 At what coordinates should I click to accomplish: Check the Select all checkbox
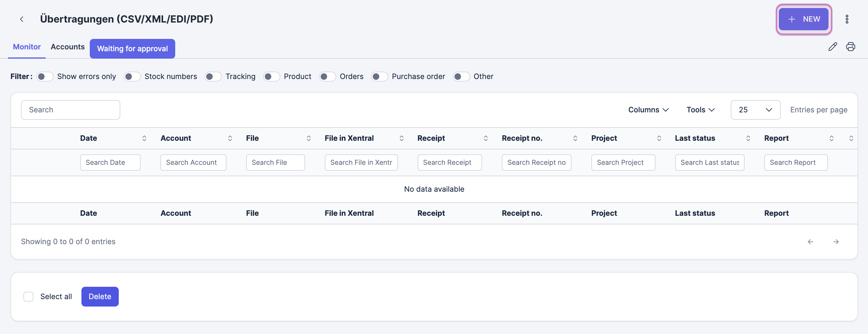(28, 297)
